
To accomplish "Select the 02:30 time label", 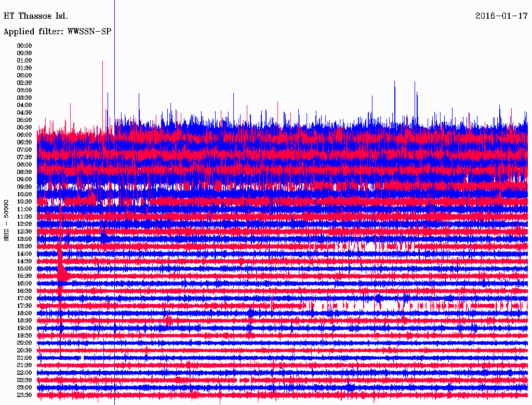I will (x=24, y=83).
